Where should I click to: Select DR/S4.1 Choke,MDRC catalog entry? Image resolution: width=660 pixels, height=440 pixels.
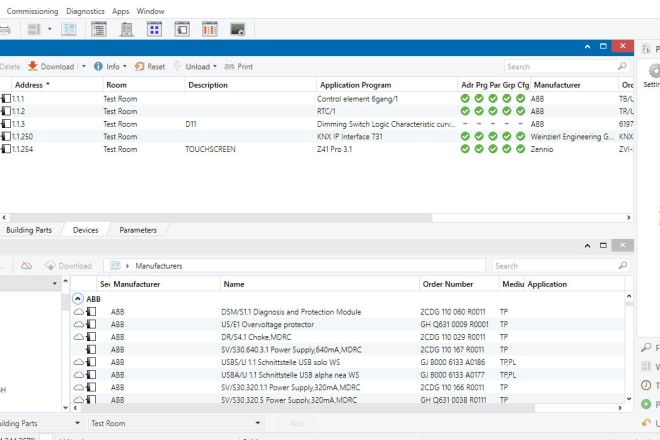348,337
